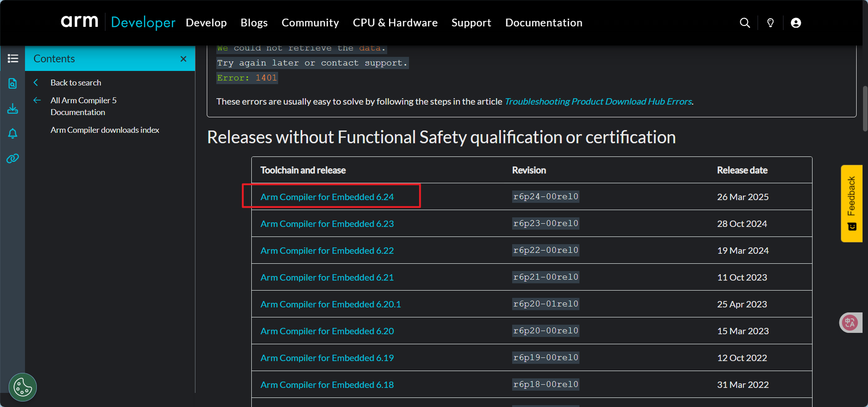Click the Releases without Functional Safety heading

pyautogui.click(x=441, y=137)
